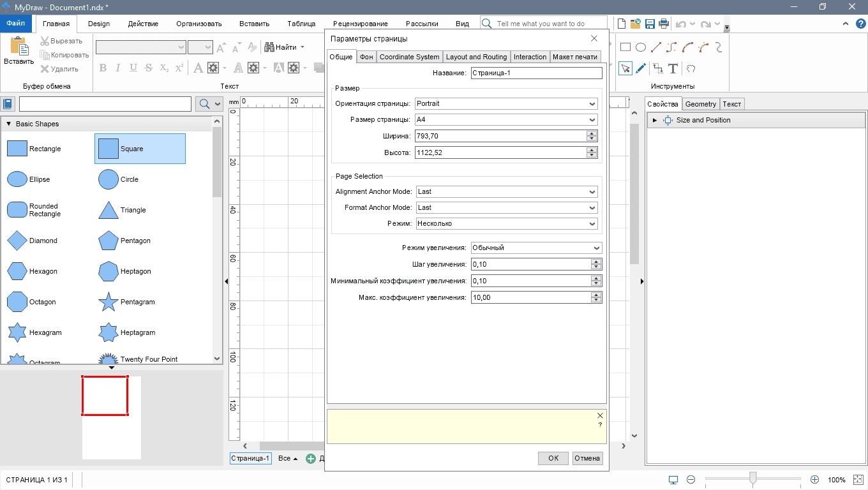Click the Высота height stepper arrows

[592, 152]
